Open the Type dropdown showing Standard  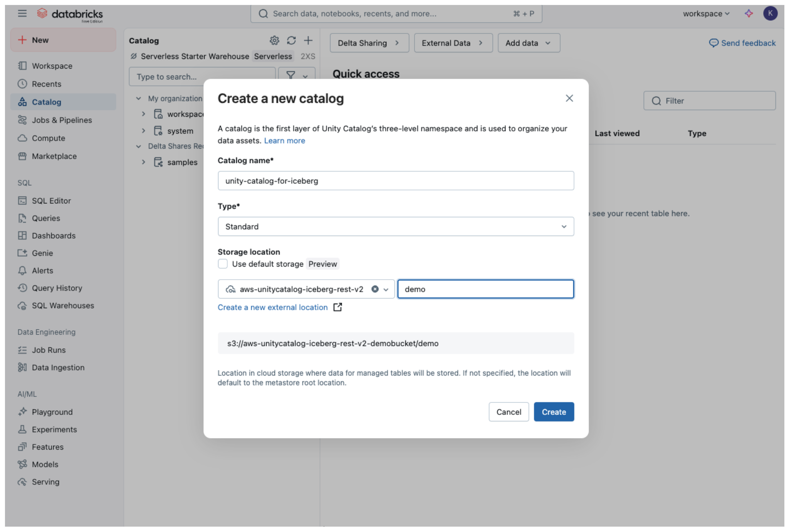[395, 227]
